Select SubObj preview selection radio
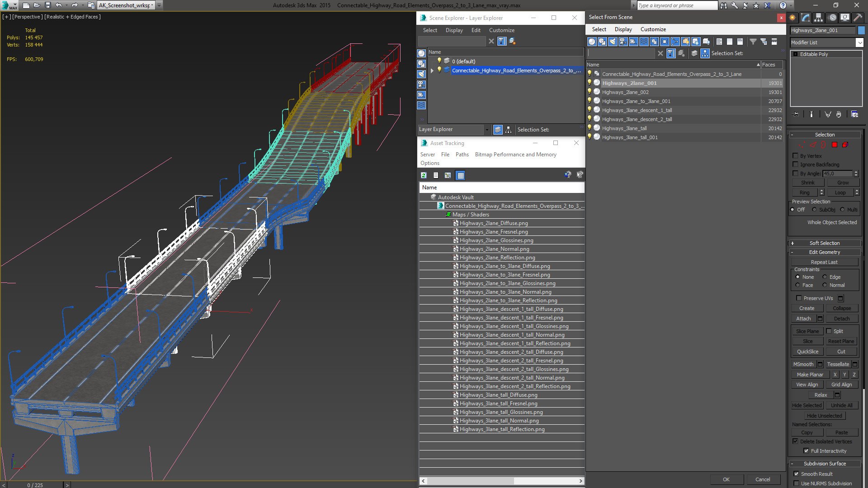The image size is (868, 488). click(x=814, y=210)
